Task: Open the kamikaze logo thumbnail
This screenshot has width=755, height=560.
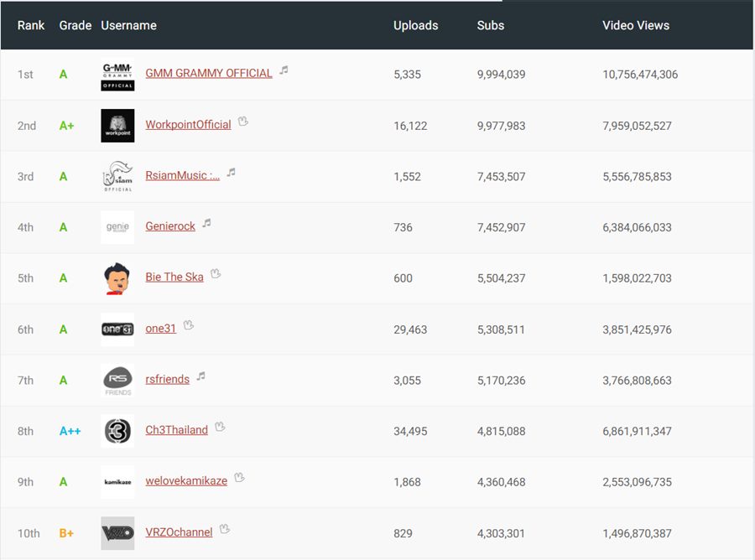Action: click(x=117, y=482)
